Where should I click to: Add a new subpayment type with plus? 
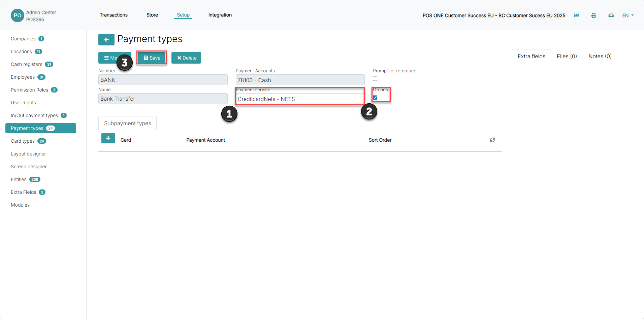click(x=108, y=138)
